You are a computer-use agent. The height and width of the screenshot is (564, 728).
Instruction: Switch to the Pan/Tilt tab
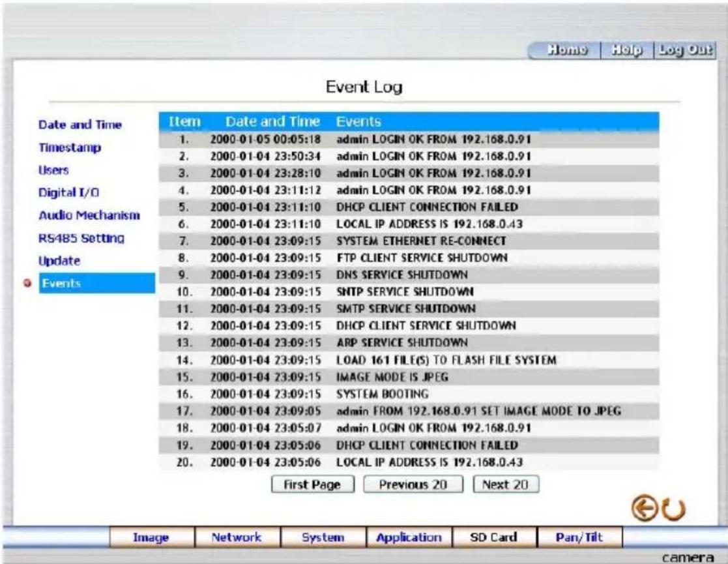tap(579, 537)
